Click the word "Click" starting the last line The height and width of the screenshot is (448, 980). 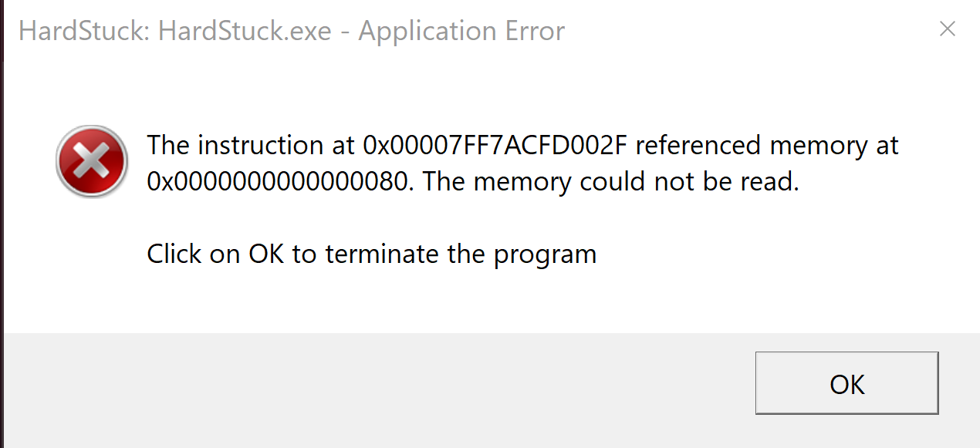click(174, 254)
